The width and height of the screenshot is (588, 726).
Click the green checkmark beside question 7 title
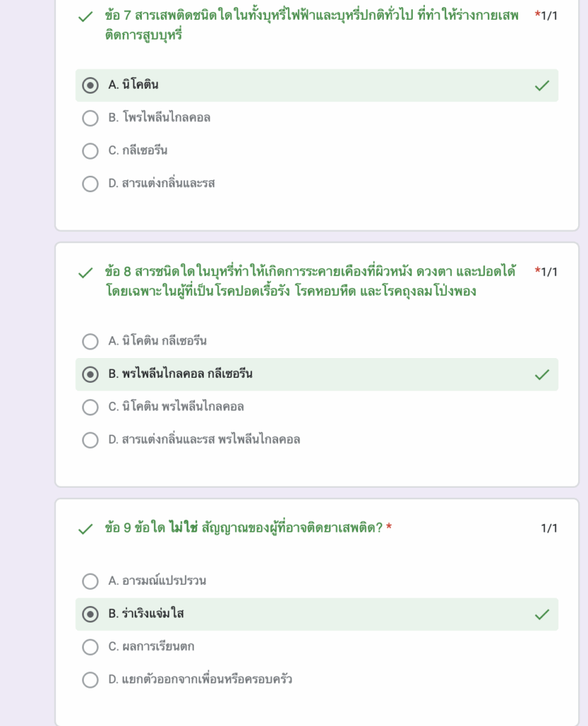tap(85, 16)
